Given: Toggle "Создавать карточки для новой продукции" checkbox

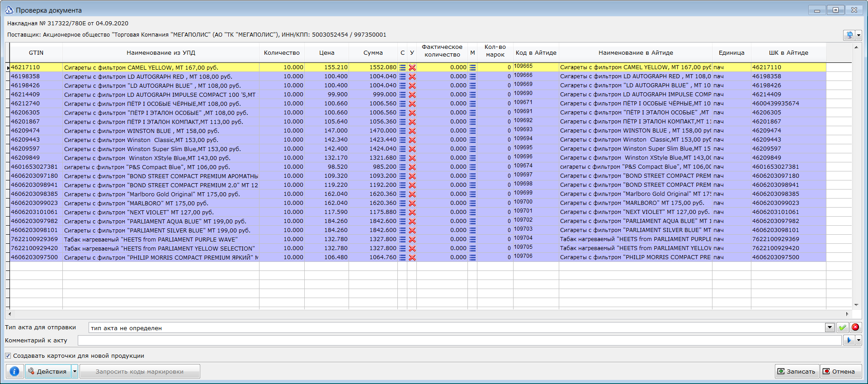Looking at the screenshot, I should (8, 356).
